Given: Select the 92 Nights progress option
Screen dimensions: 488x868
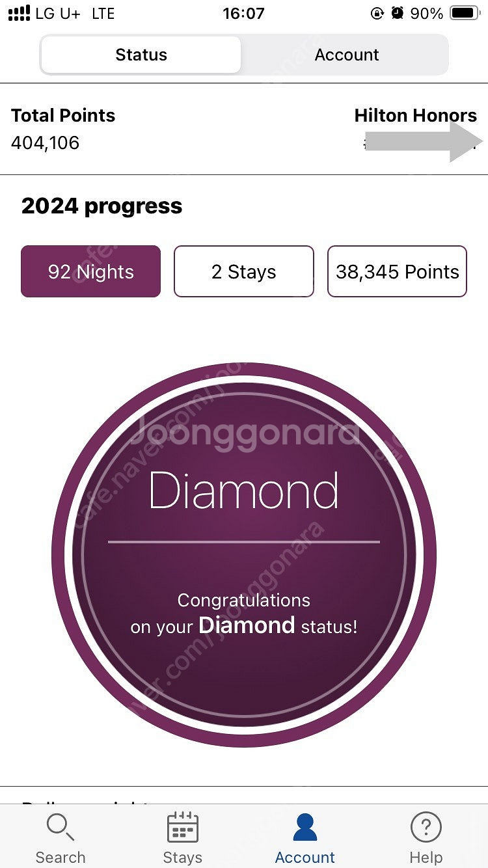Looking at the screenshot, I should pos(91,271).
